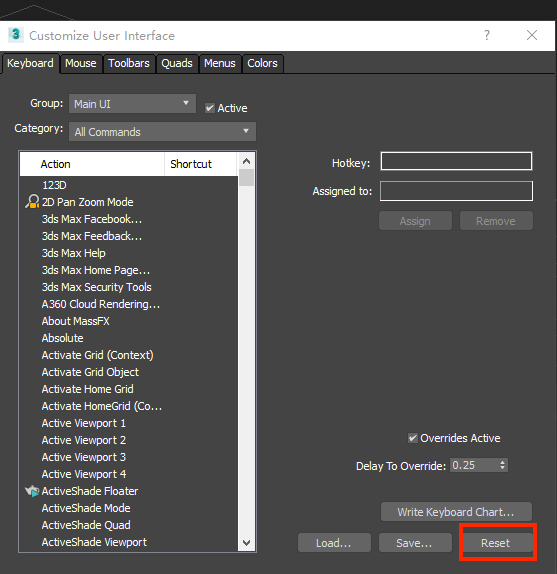Screen dimensions: 557x574
Task: Click the Save... button
Action: point(415,543)
